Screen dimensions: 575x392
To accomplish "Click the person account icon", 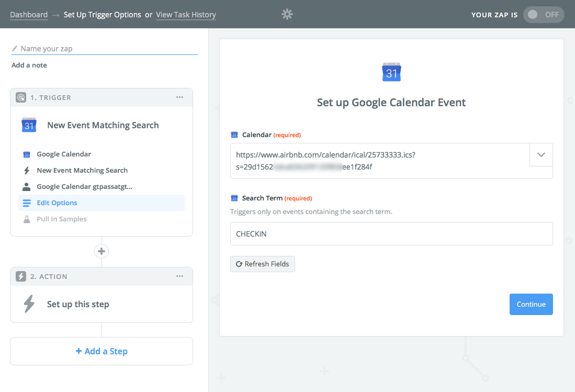I will coord(26,187).
